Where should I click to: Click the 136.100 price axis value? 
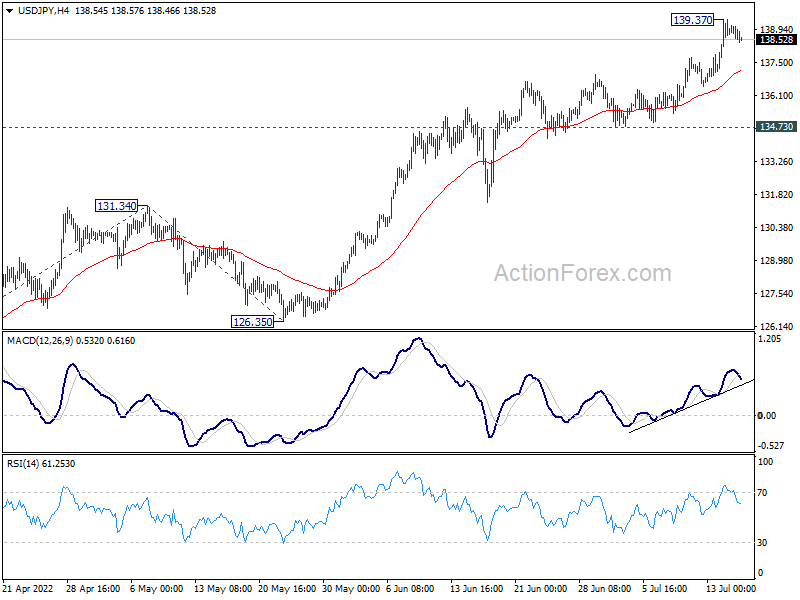[777, 95]
